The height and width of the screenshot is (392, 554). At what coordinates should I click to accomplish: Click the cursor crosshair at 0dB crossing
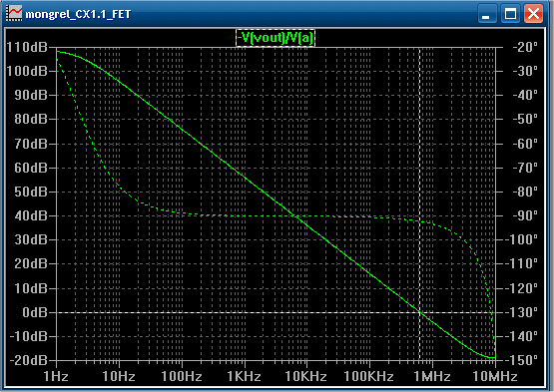(x=419, y=312)
